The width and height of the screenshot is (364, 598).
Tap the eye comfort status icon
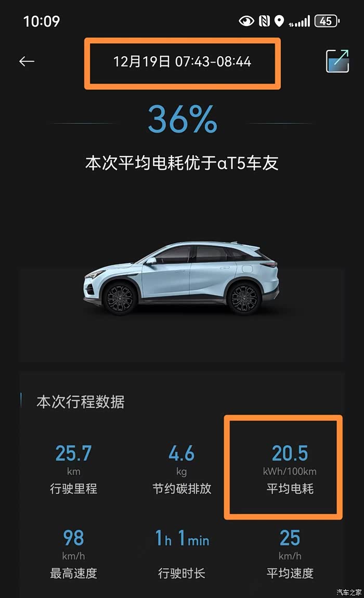coord(246,21)
